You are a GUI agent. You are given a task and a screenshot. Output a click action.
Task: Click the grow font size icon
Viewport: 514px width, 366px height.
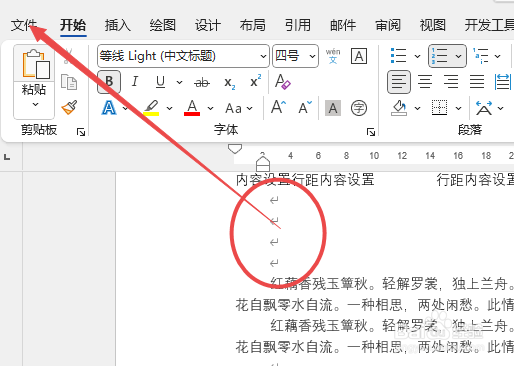click(279, 108)
